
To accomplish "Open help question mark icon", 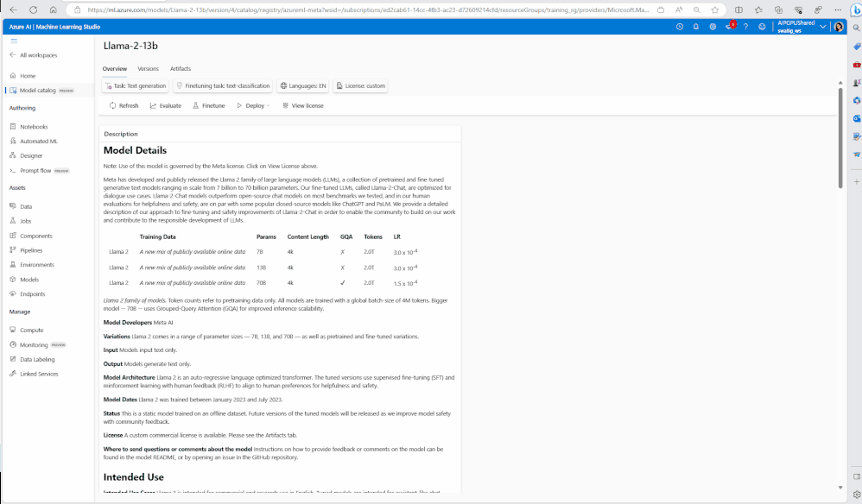I will click(x=745, y=27).
